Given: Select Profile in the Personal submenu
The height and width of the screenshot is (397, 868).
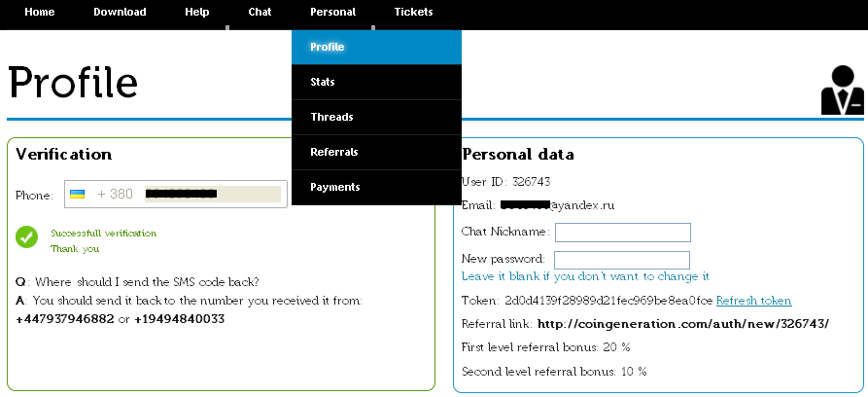Looking at the screenshot, I should tap(376, 47).
